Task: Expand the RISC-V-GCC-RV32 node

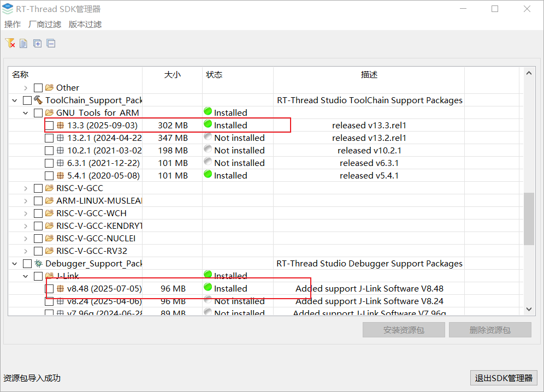Action: tap(25, 251)
